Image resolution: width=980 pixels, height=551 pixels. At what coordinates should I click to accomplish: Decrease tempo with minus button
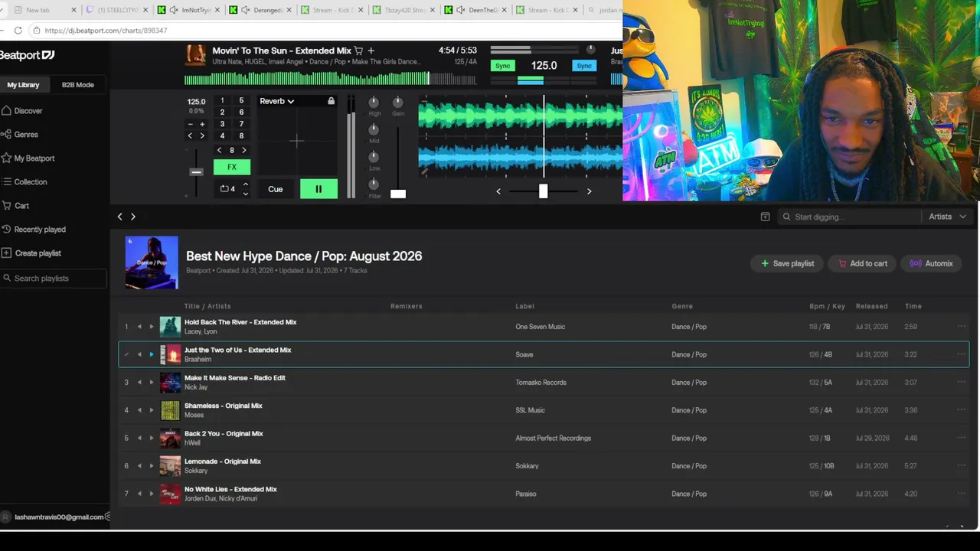[191, 124]
